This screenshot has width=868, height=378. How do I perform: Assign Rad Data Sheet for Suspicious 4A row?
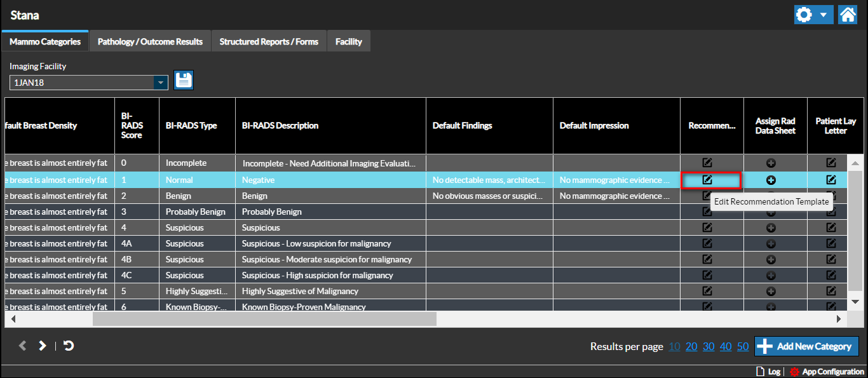771,243
